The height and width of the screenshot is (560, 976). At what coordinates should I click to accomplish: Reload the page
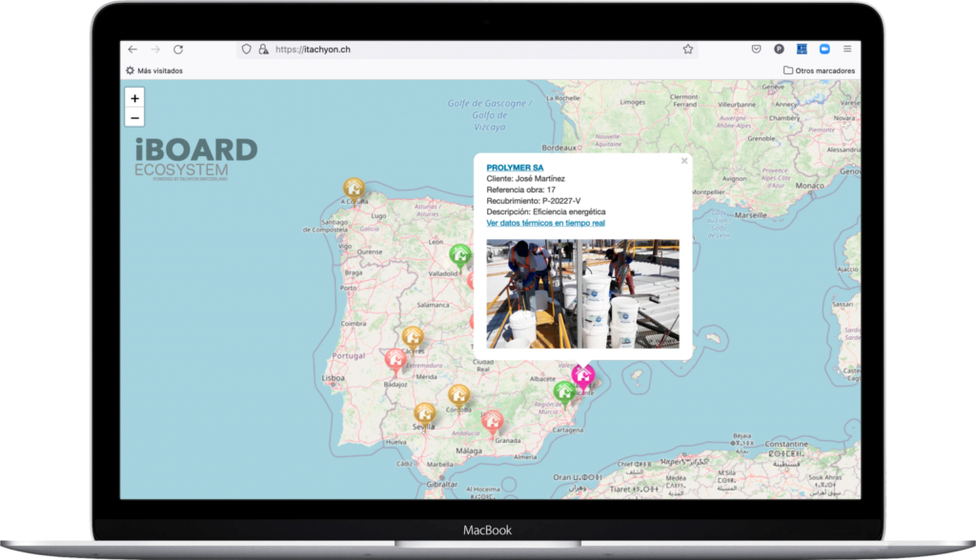pyautogui.click(x=178, y=50)
